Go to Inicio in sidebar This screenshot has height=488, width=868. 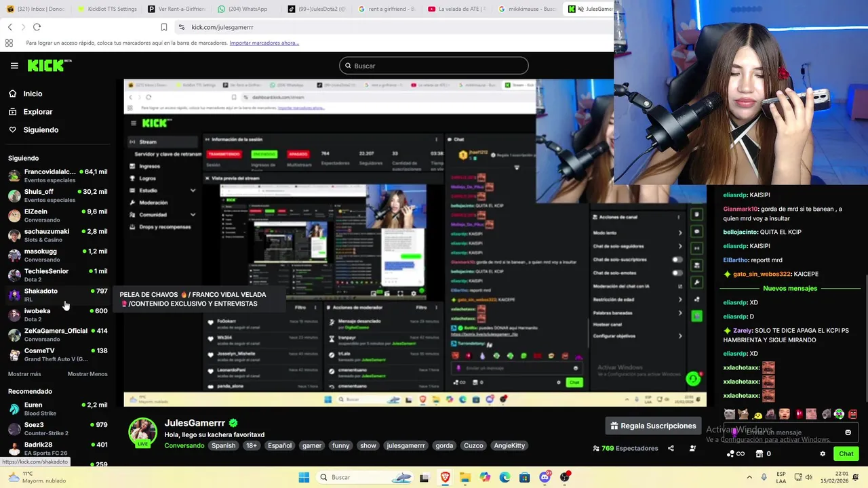coord(33,94)
